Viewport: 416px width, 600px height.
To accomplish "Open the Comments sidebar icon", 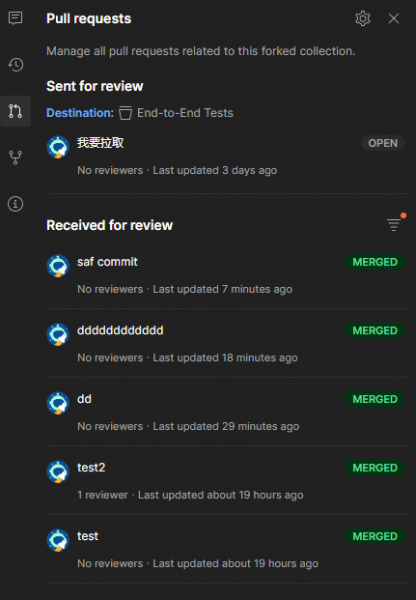I will pyautogui.click(x=15, y=18).
